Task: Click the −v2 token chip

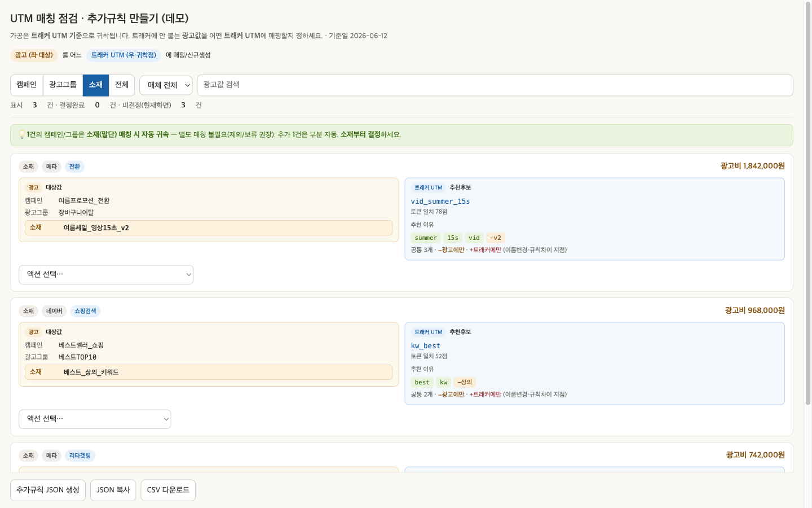Action: (495, 238)
